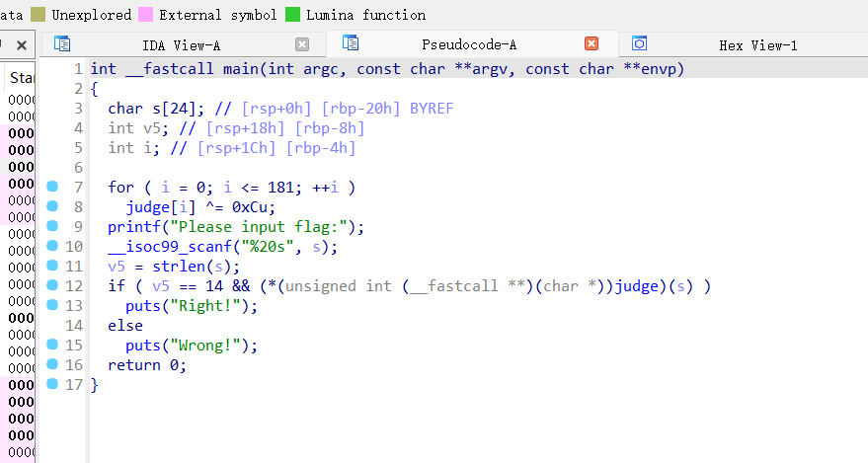Viewport: 868px width, 463px height.
Task: Click the 181 loop bound value
Action: (280, 188)
